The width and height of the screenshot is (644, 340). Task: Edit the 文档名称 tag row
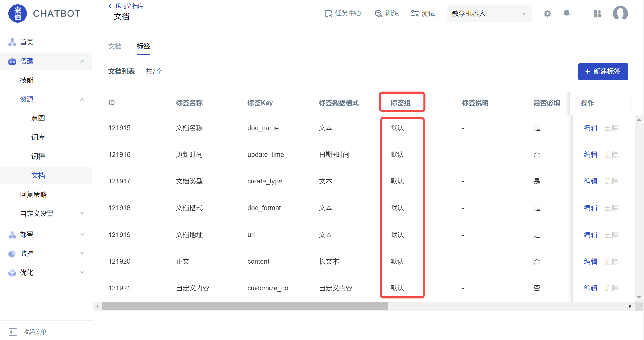click(x=590, y=128)
